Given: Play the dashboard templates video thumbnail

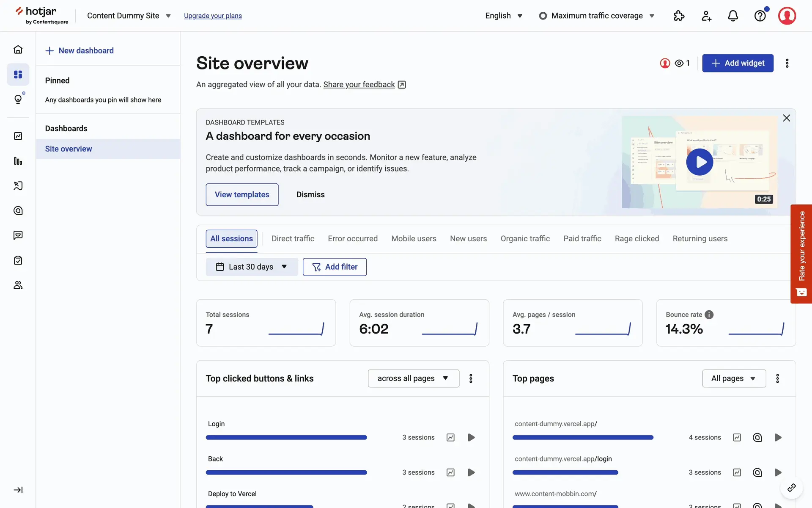Looking at the screenshot, I should [700, 162].
